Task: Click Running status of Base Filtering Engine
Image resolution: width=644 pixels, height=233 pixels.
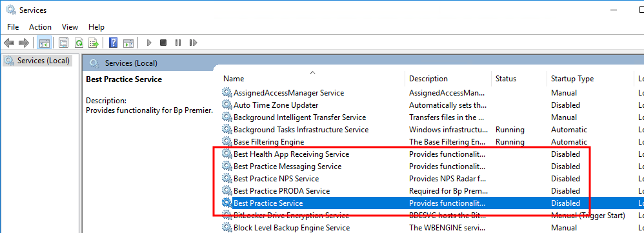Action: pyautogui.click(x=510, y=142)
